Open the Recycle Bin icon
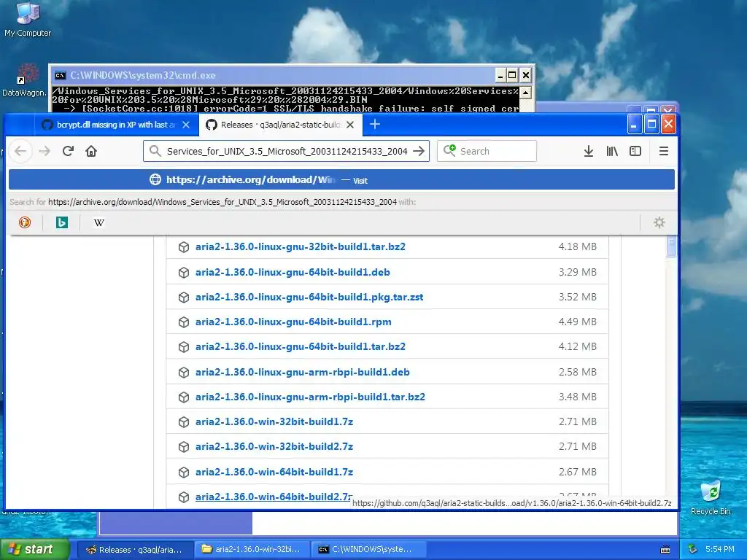747x560 pixels. pyautogui.click(x=711, y=498)
